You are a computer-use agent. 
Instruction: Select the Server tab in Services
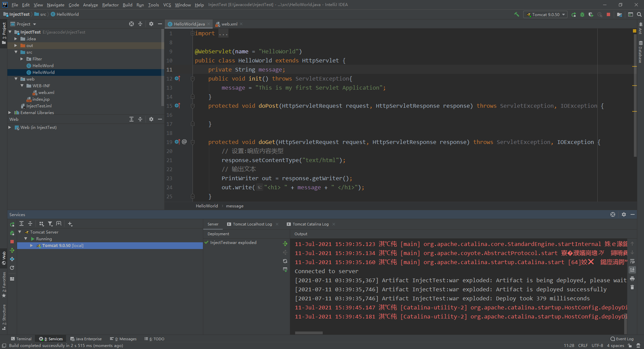pos(213,224)
